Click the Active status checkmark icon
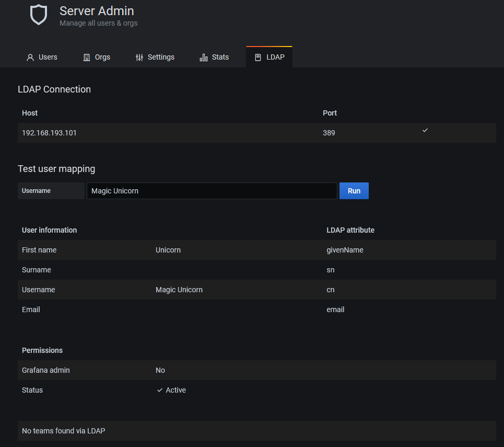The image size is (504, 447). coord(159,390)
